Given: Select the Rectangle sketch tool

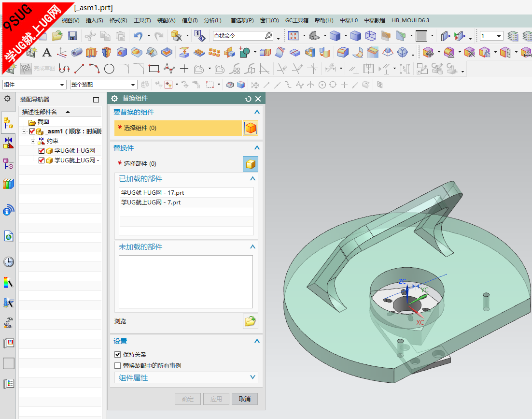Looking at the screenshot, I should 154,69.
